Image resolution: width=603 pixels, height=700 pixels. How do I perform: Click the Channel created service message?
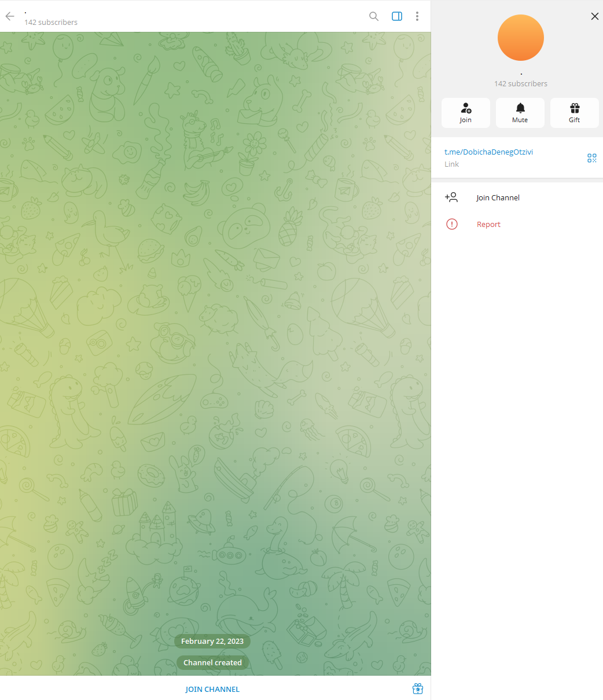[x=212, y=662]
